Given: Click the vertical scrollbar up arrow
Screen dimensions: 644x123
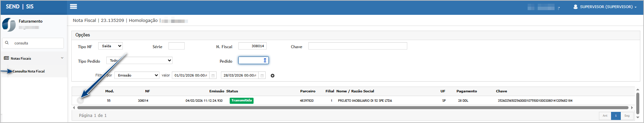Looking at the screenshot, I should tap(638, 90).
